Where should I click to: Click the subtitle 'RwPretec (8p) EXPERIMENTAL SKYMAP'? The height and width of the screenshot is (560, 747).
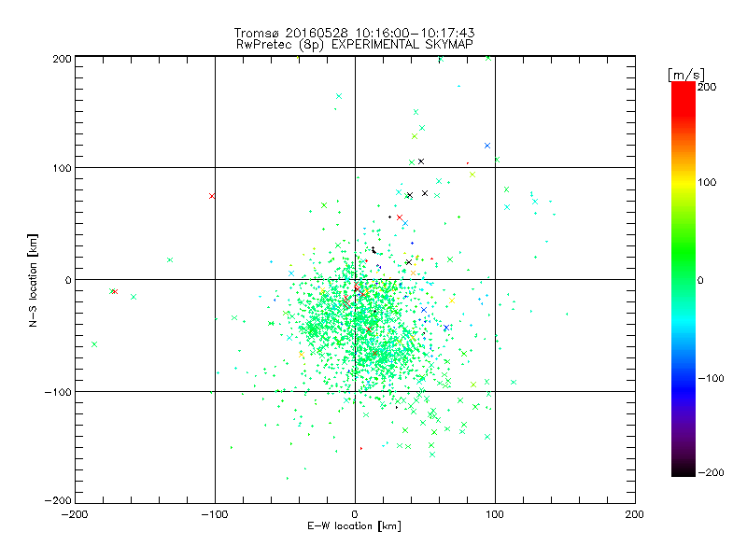354,45
